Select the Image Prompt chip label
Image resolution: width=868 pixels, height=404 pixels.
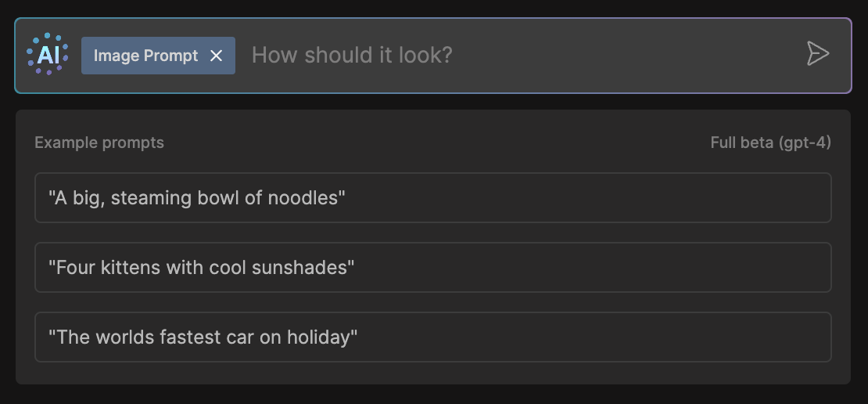(145, 56)
